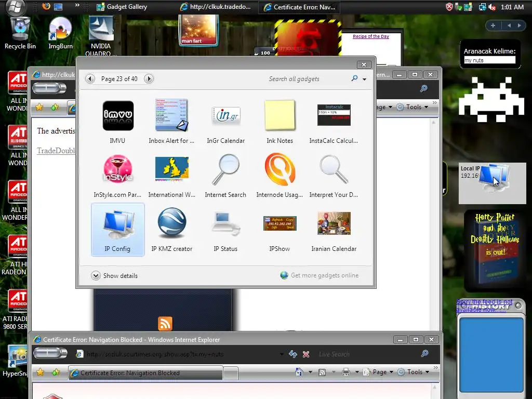This screenshot has height=399, width=532.
Task: Click Sorry the feed is not available link
Action: click(484, 305)
